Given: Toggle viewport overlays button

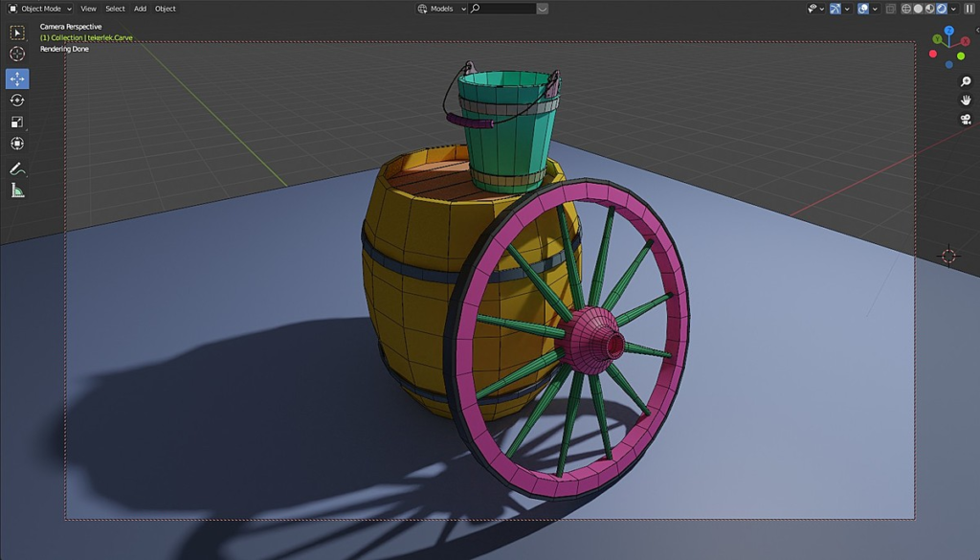Looking at the screenshot, I should pos(863,9).
